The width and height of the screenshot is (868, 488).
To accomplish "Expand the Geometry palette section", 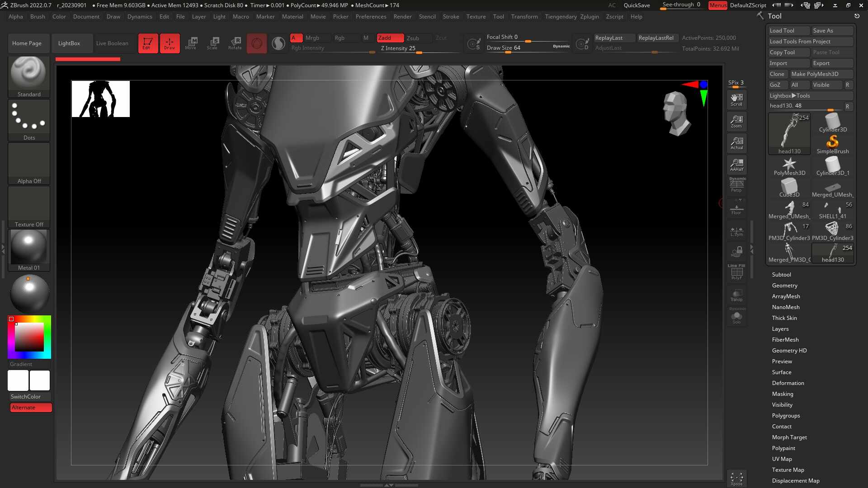I will point(784,286).
